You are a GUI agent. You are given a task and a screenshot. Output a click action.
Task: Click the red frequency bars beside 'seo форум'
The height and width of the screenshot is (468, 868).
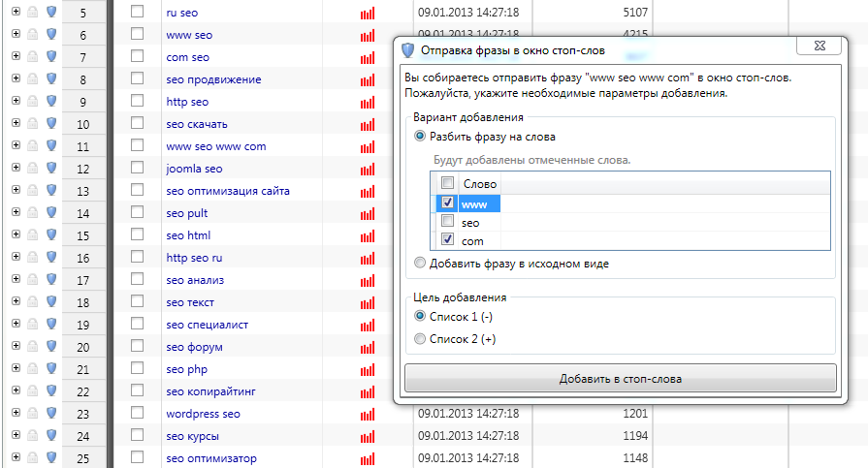pos(367,348)
